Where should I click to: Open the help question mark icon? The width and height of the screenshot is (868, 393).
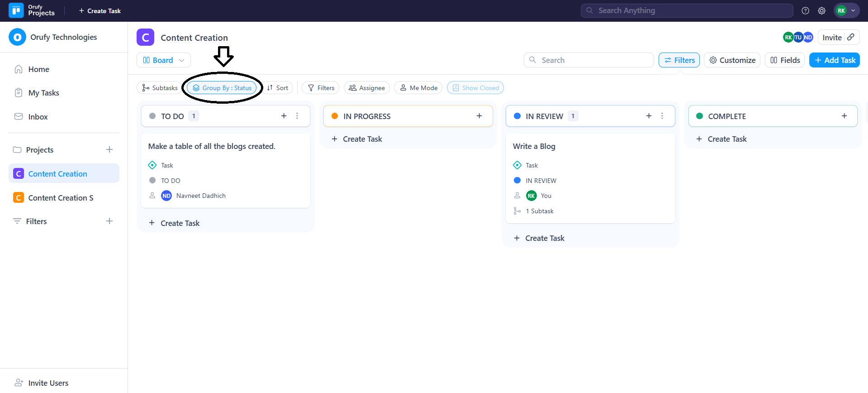pyautogui.click(x=805, y=11)
